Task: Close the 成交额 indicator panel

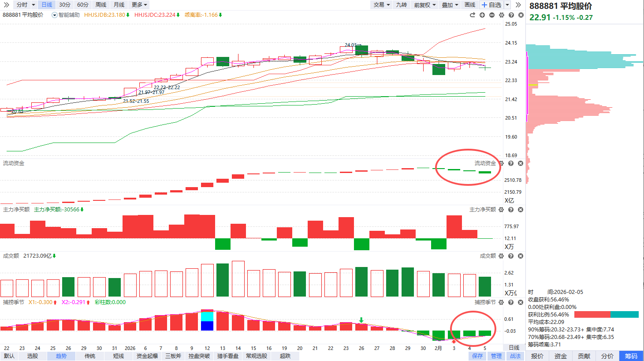Action: point(521,256)
